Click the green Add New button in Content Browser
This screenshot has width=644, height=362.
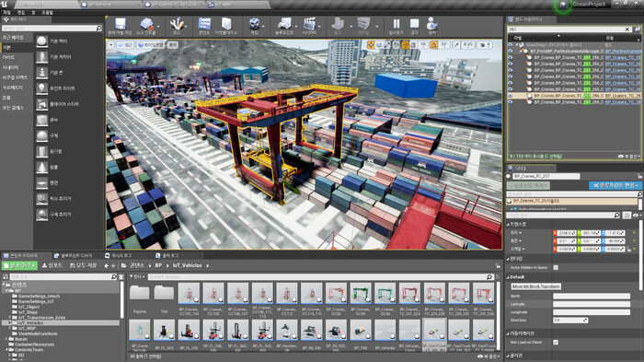[x=19, y=265]
